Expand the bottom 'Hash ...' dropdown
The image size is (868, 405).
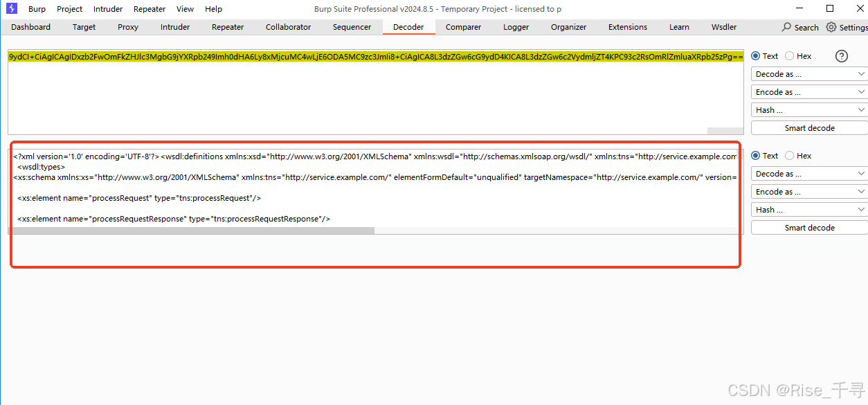point(809,210)
